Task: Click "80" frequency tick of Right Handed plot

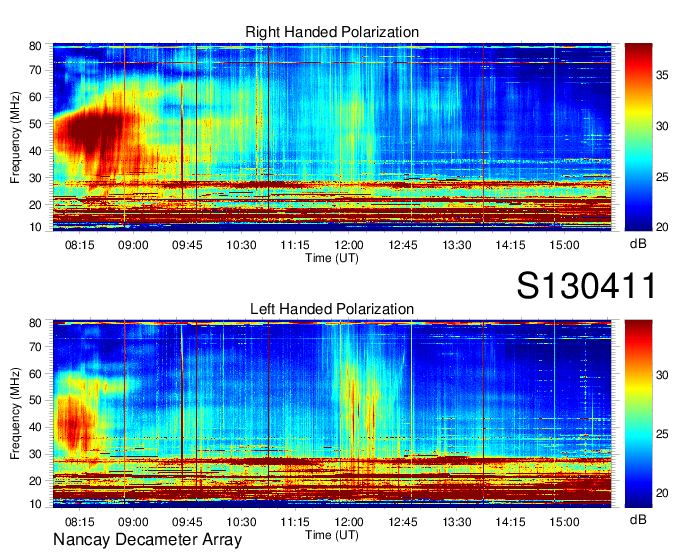Action: 35,46
